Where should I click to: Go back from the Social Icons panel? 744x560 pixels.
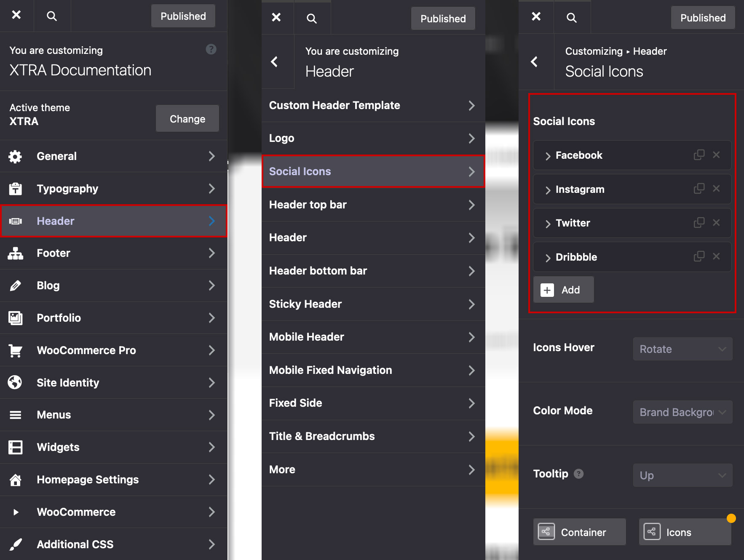[534, 62]
